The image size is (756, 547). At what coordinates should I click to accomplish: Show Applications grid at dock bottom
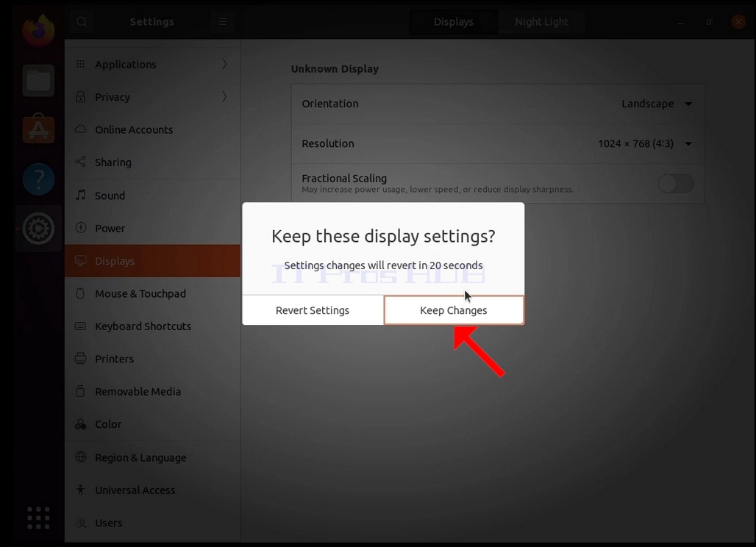point(38,518)
